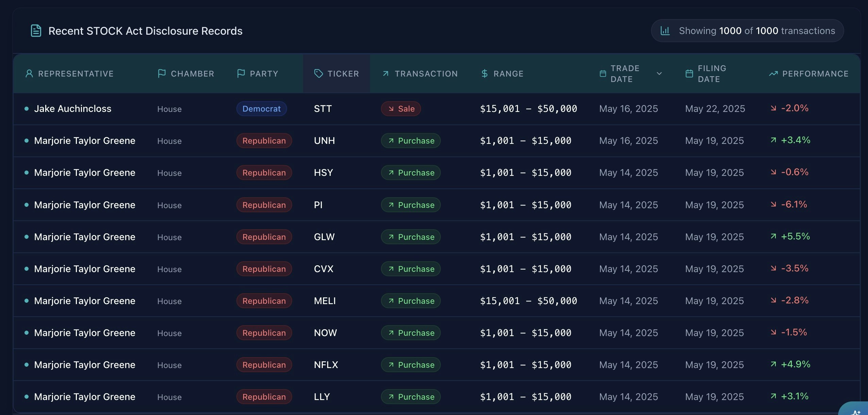868x415 pixels.
Task: Select the MELI ticker cell
Action: 325,301
